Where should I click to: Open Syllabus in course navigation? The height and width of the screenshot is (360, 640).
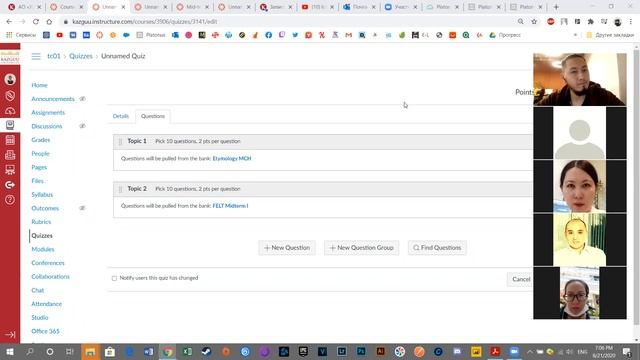[x=42, y=195]
